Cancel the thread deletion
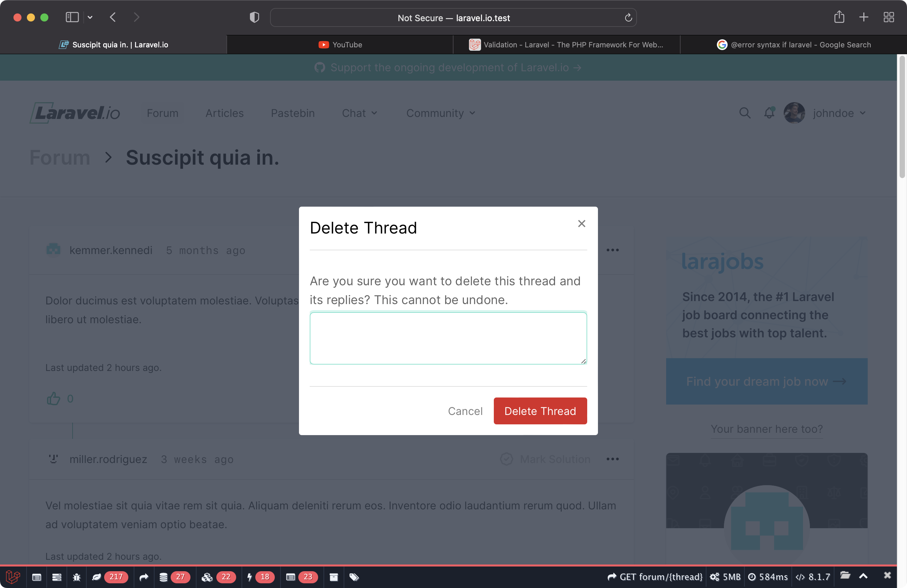Viewport: 907px width, 588px height. coord(465,411)
